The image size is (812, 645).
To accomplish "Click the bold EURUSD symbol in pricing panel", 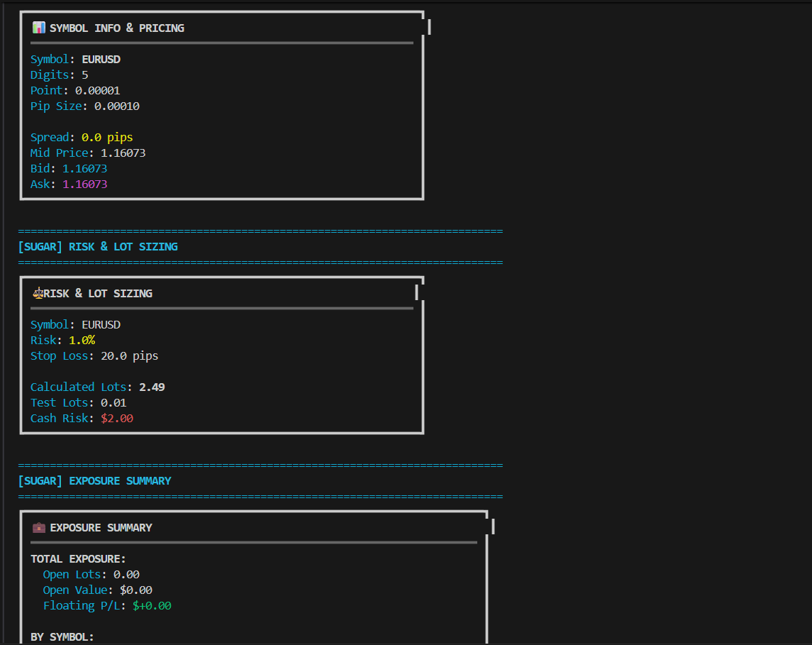I will click(101, 59).
